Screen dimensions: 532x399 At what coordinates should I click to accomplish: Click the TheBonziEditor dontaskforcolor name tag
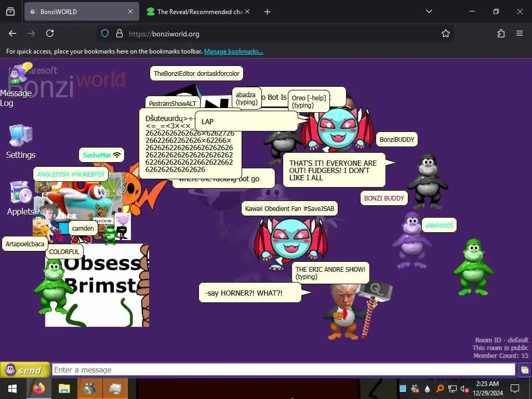196,73
